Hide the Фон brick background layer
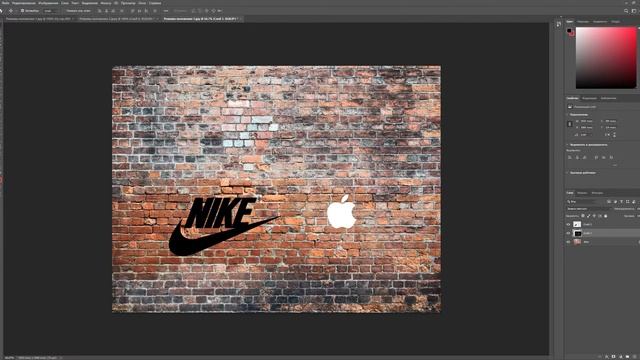 pyautogui.click(x=568, y=242)
